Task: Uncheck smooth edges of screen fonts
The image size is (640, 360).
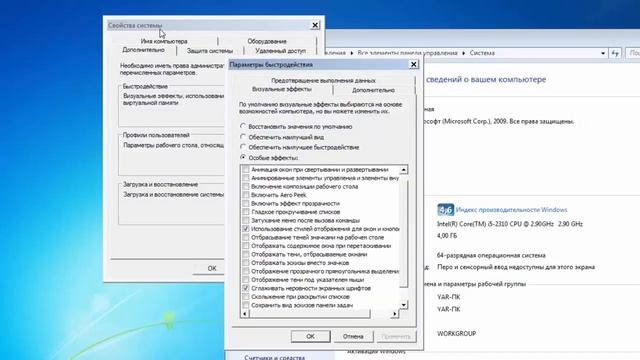Action: [246, 288]
